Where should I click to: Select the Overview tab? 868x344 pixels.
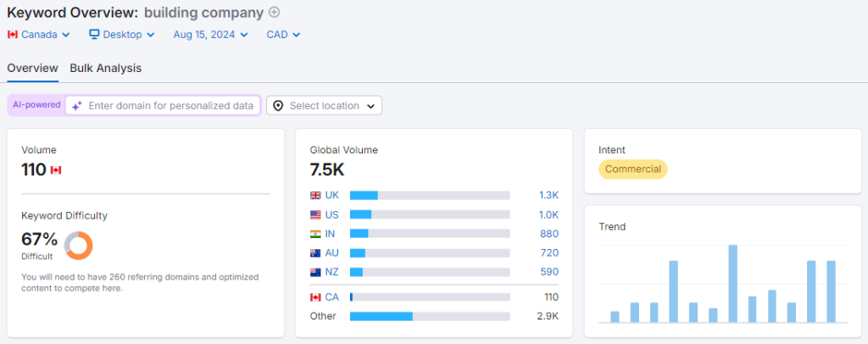pyautogui.click(x=32, y=68)
